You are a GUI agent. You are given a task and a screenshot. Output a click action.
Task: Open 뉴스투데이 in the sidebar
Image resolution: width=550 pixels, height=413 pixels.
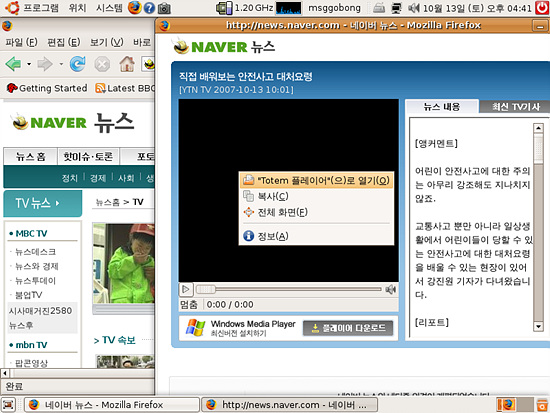35,281
